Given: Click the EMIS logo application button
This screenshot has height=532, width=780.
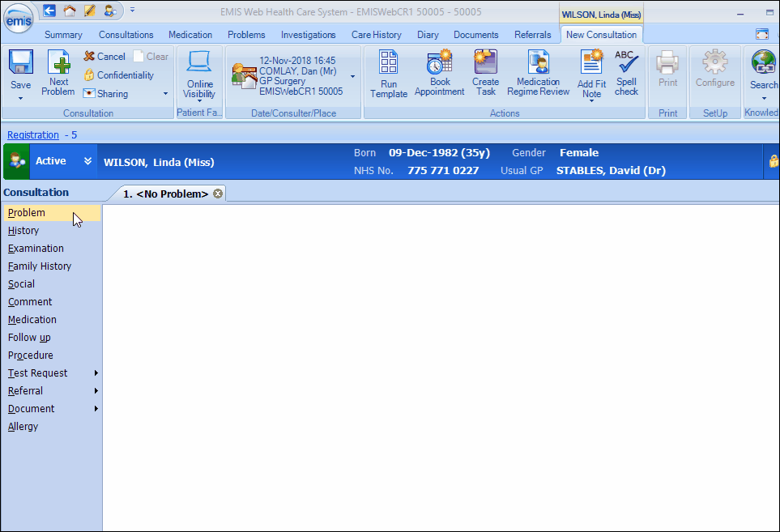Looking at the screenshot, I should coord(19,18).
